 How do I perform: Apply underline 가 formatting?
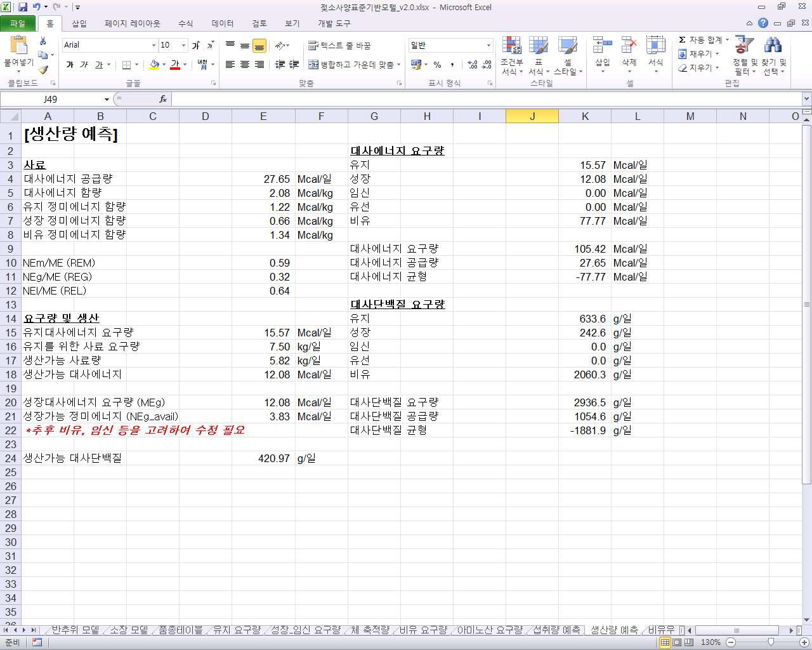[x=98, y=65]
